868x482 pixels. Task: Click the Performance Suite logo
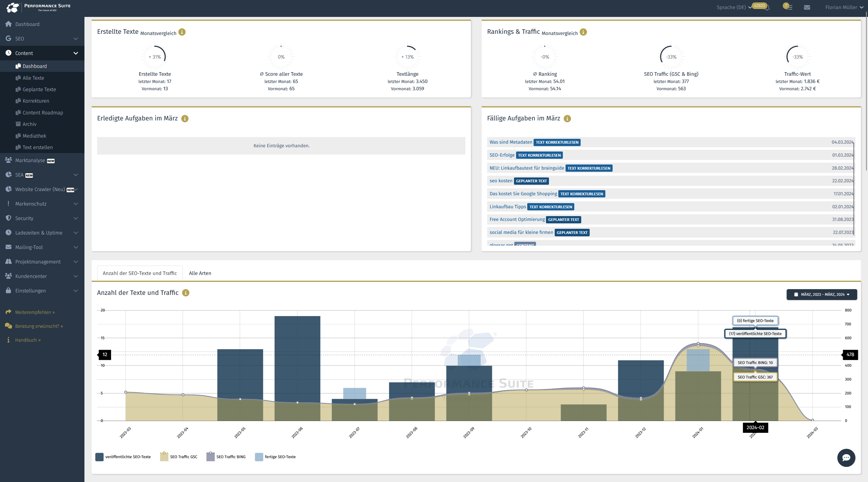coord(39,7)
